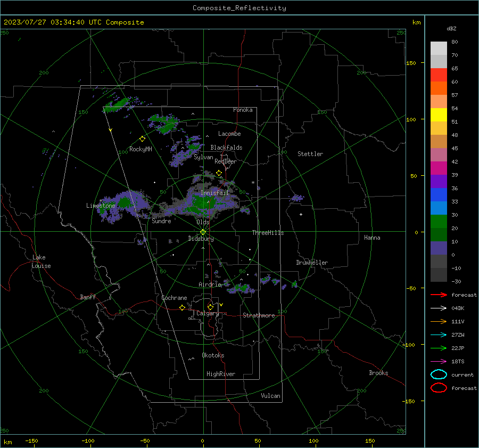479x448 pixels.
Task: Click the purple 36 dBZ color swatch
Action: pos(439,181)
